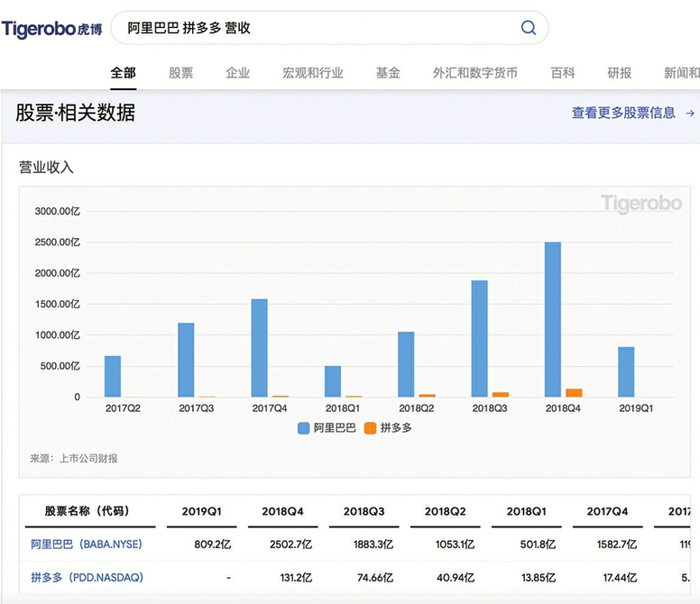This screenshot has width=700, height=604.
Task: Click the 3000.00亿 y-axis label
Action: (x=57, y=211)
